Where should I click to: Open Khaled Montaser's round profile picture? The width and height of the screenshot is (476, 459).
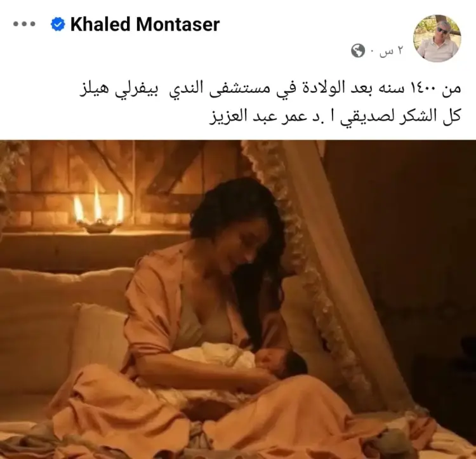coord(437,37)
